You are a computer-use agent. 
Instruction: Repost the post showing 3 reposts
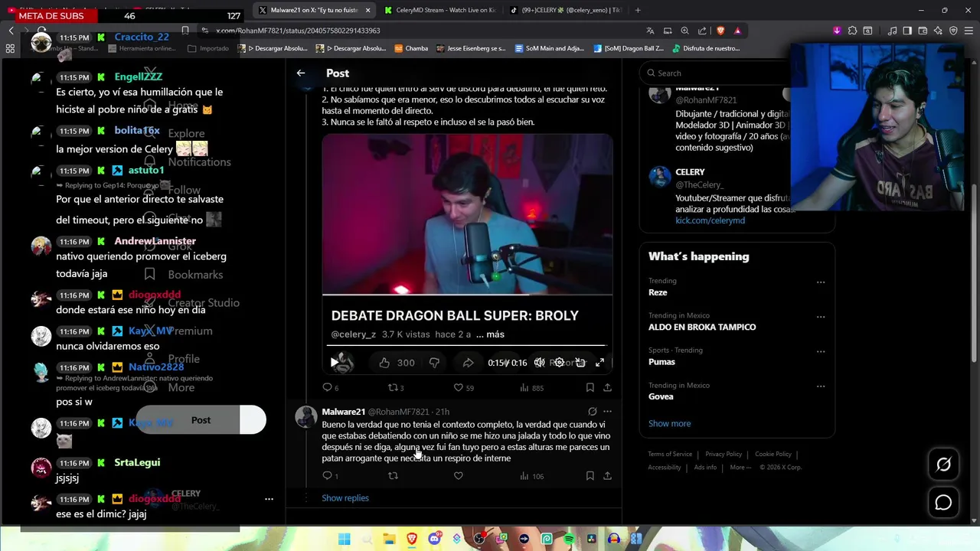point(396,388)
